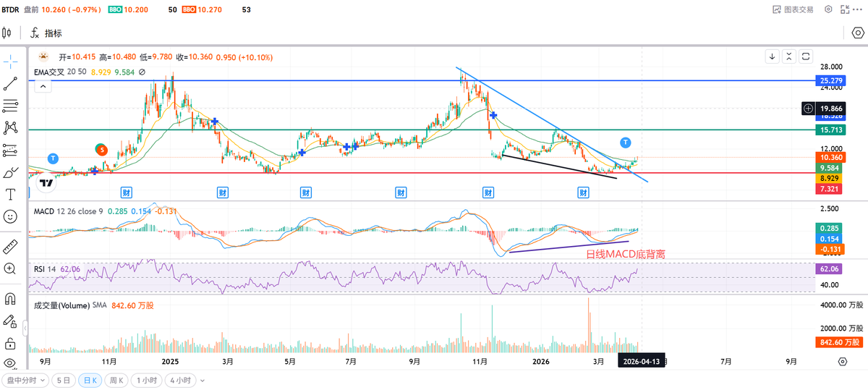Click the 2026-04-13 date label
Viewport: 868px width, 390px height.
click(x=640, y=361)
